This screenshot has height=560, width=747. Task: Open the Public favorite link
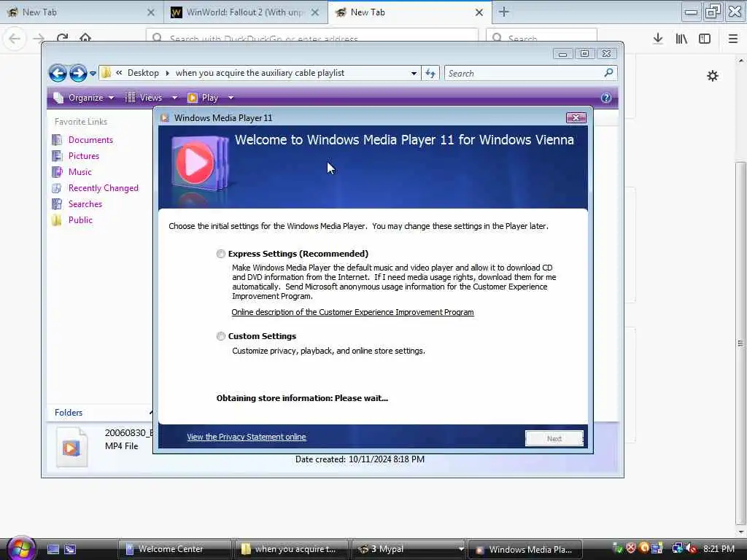80,220
